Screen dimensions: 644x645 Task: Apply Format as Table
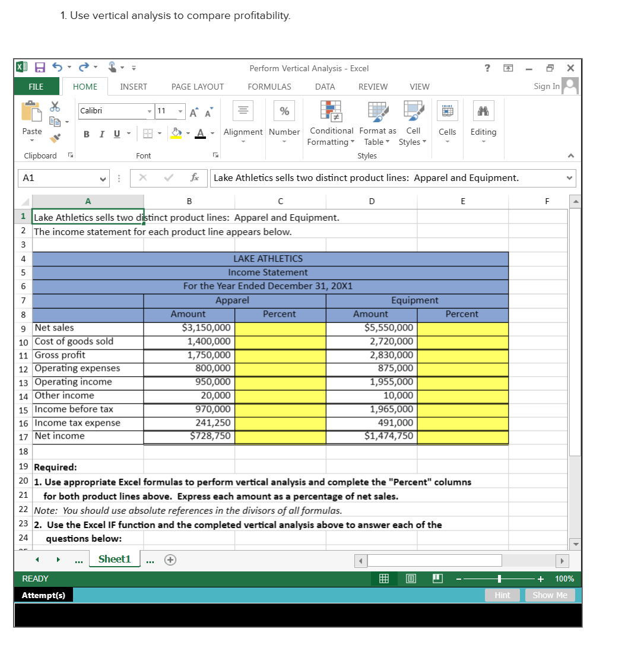click(x=377, y=125)
